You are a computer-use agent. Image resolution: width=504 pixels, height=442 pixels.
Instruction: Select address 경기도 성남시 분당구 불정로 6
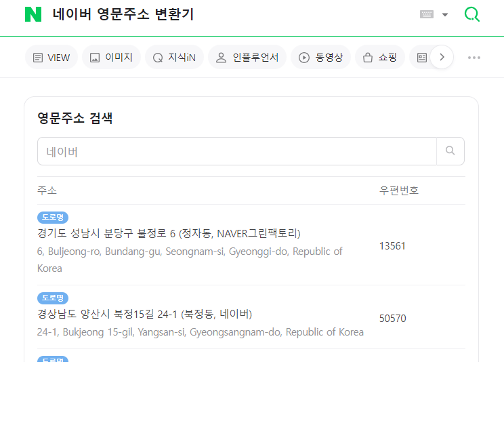169,233
